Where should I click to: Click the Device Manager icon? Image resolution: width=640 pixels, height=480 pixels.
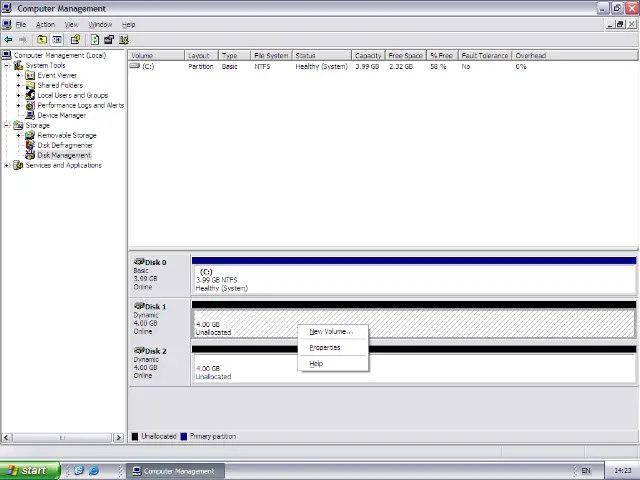30,115
